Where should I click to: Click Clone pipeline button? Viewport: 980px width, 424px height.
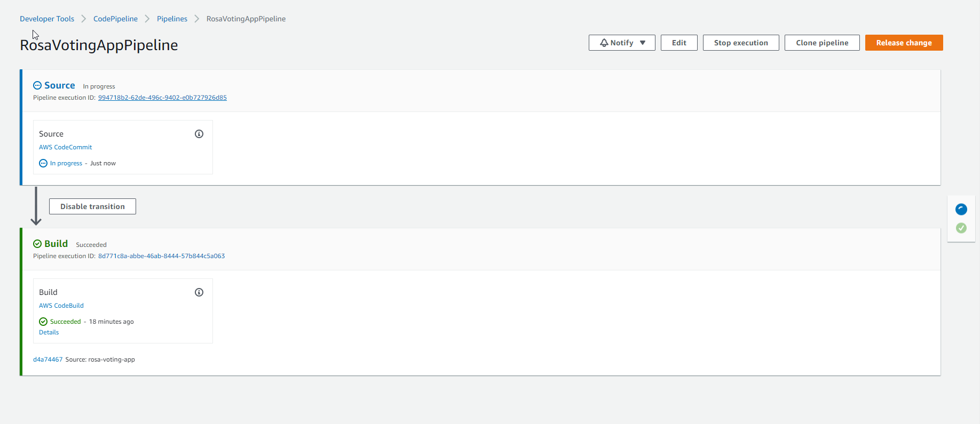pos(822,43)
